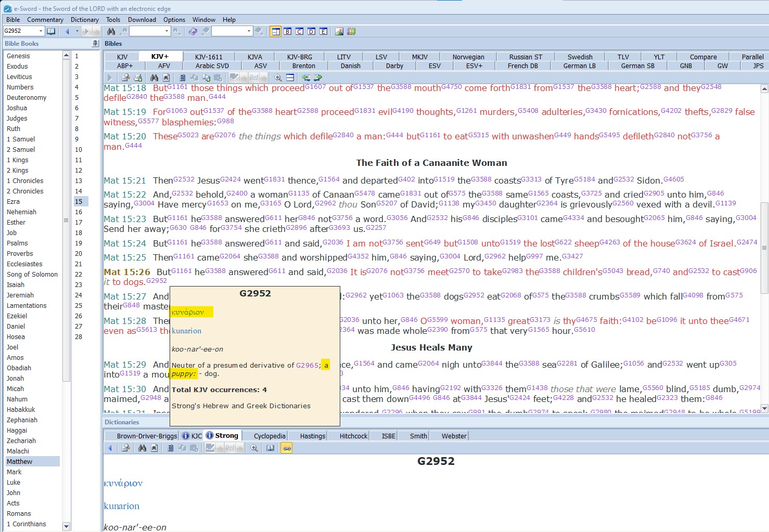
Task: Open the Bible search combo box dropdown
Action: click(166, 31)
